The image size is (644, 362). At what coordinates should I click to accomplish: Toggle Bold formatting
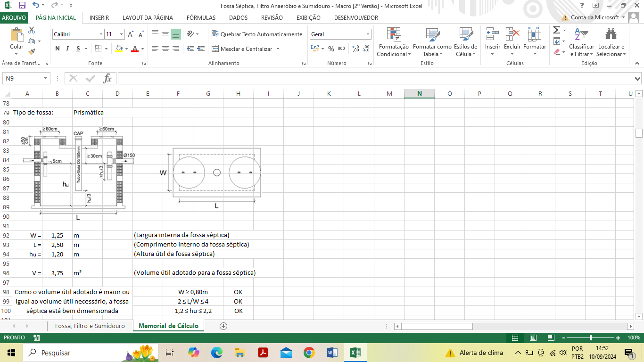(58, 49)
